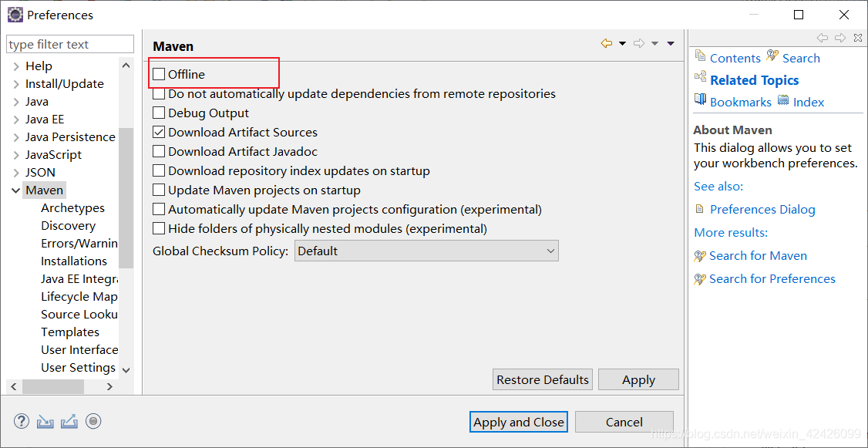Click the type filter text field
This screenshot has width=868, height=448.
click(69, 44)
